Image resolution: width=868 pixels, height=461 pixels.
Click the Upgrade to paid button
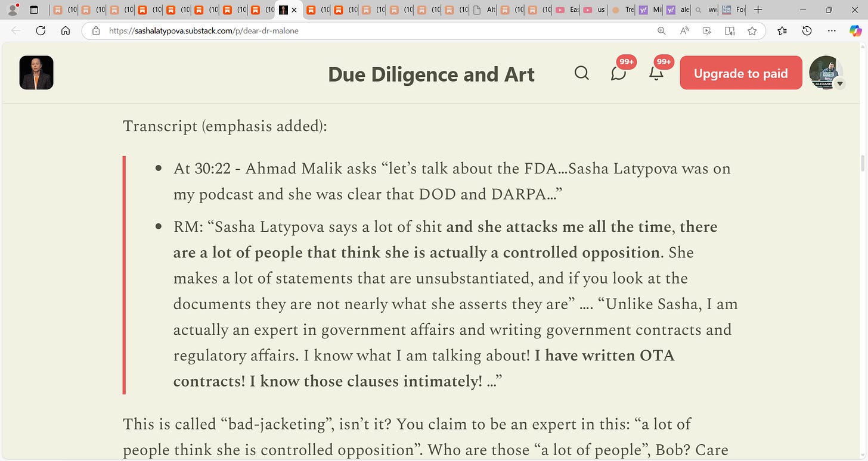pyautogui.click(x=741, y=73)
